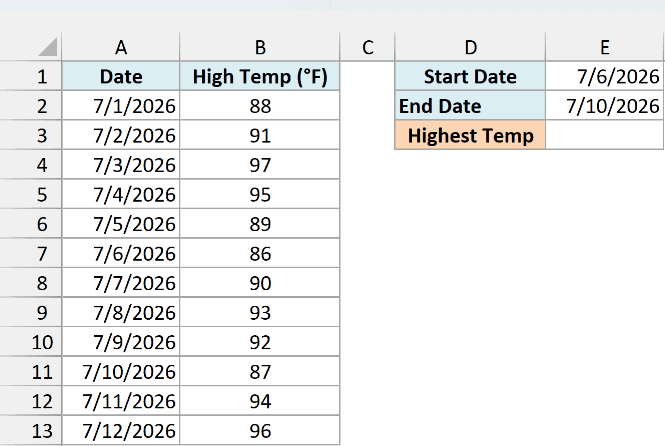
Task: Select row 7 header
Action: click(31, 253)
